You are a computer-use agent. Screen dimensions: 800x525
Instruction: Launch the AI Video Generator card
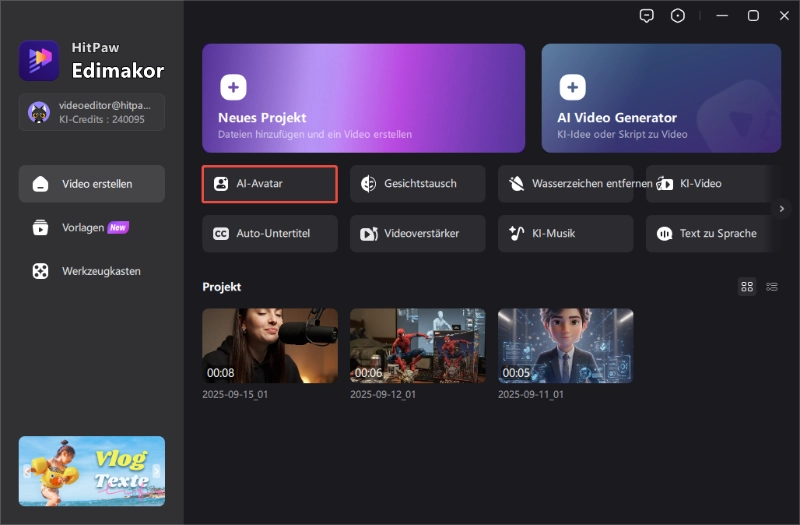click(661, 98)
